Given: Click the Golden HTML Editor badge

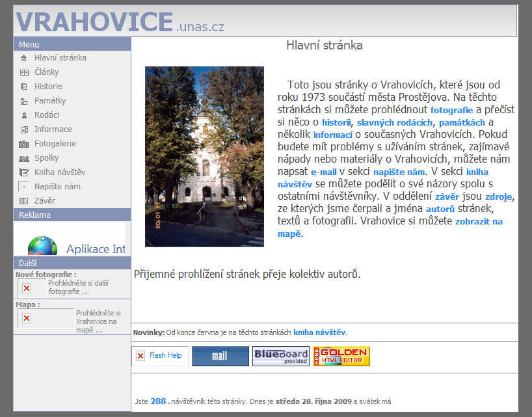Looking at the screenshot, I should click(341, 356).
